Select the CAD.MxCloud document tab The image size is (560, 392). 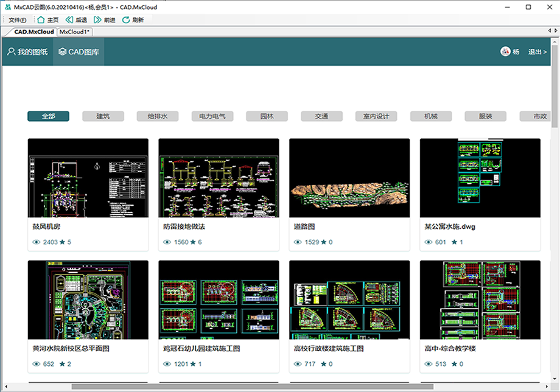[34, 32]
